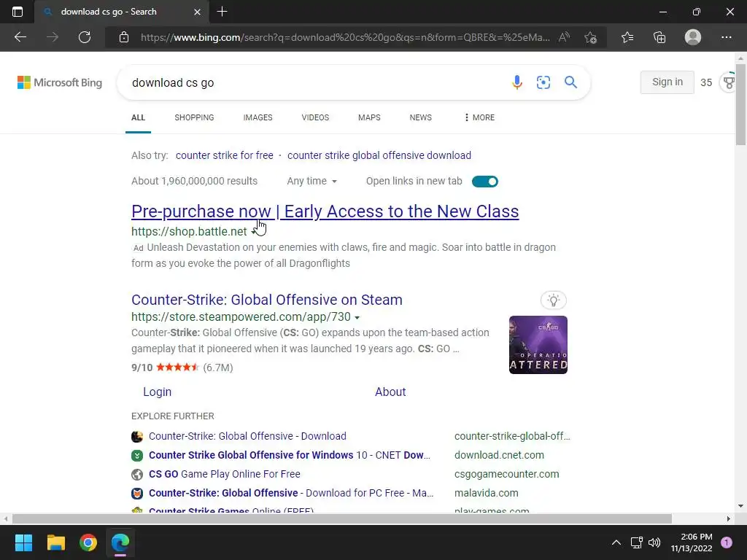This screenshot has height=560, width=747.
Task: Switch to SHOPPING tab
Action: click(194, 117)
